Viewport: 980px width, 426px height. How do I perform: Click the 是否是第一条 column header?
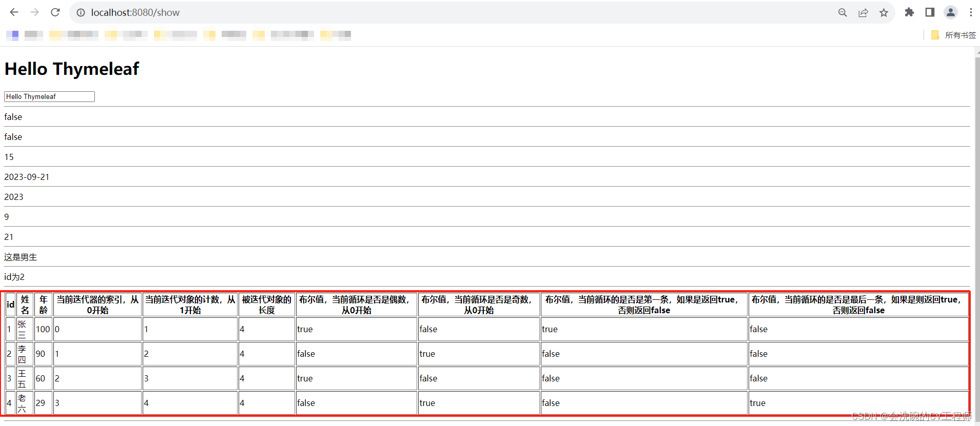644,305
